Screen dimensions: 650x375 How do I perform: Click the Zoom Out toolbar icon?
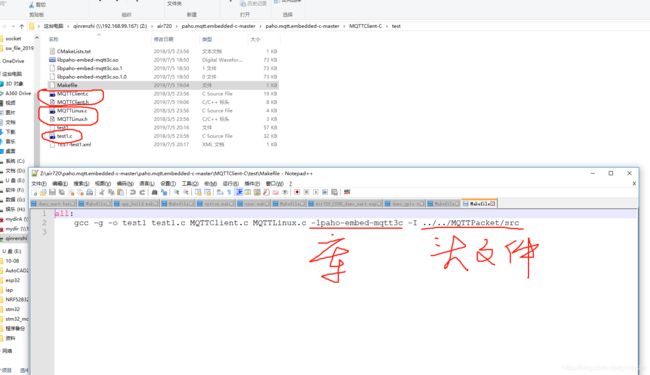[186, 192]
